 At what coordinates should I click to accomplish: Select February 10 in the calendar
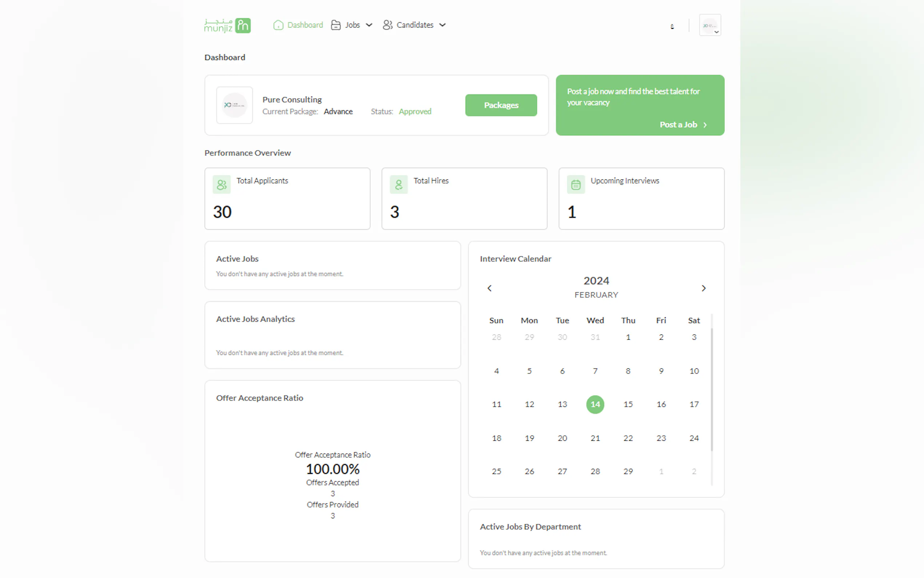(694, 371)
